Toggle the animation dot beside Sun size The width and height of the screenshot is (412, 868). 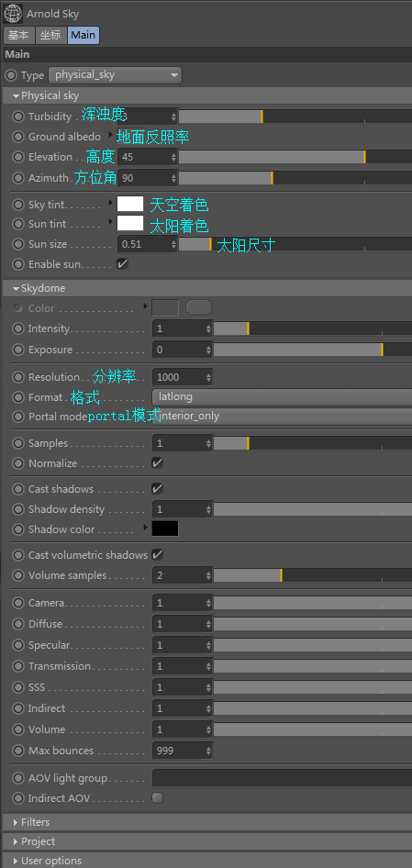pos(19,244)
